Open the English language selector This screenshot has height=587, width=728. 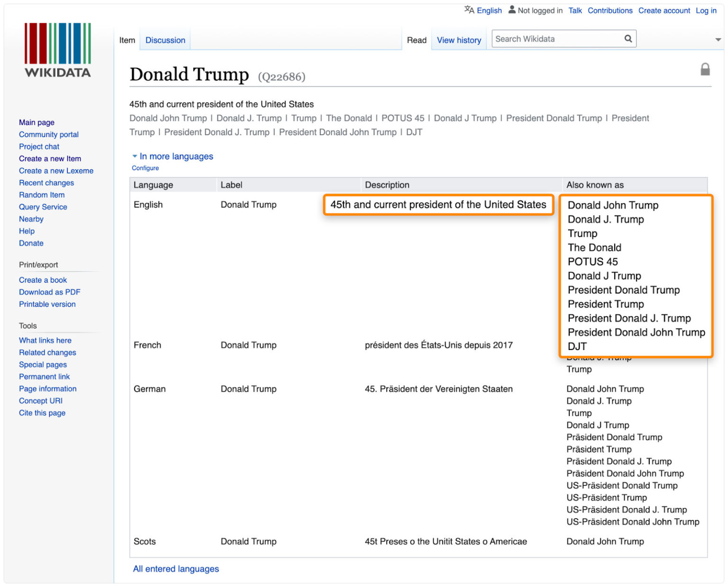click(489, 10)
